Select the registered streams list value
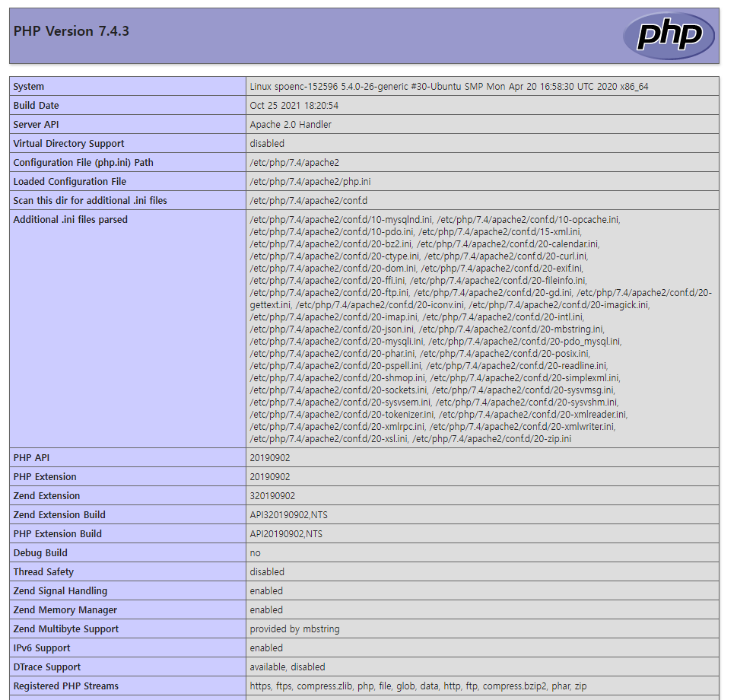 pyautogui.click(x=418, y=686)
